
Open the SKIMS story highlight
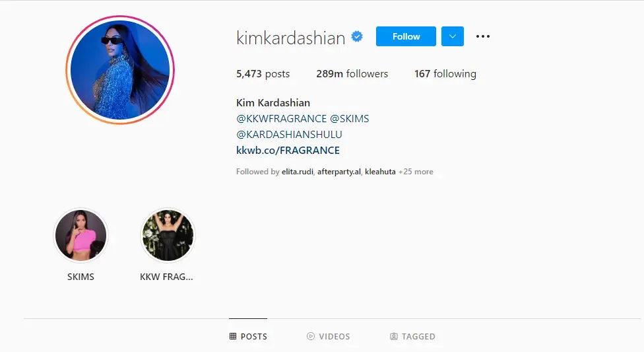pyautogui.click(x=81, y=235)
